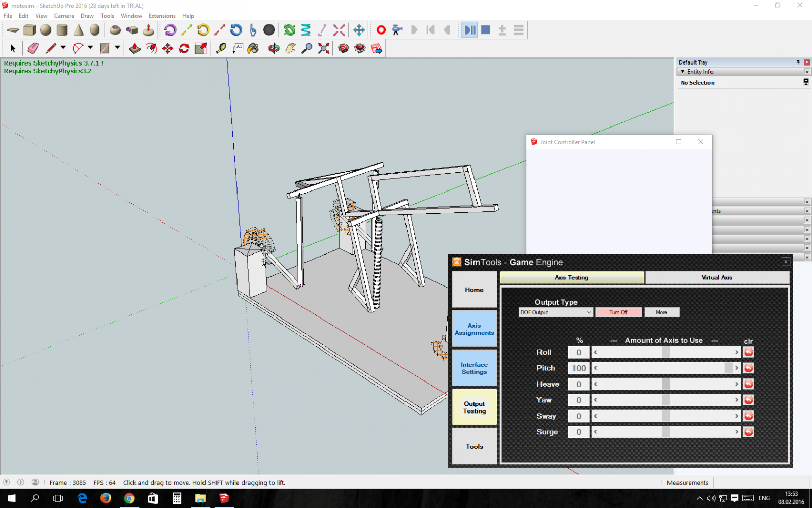Clear the Surge axis with its clr button
812x508 pixels.
(x=748, y=432)
